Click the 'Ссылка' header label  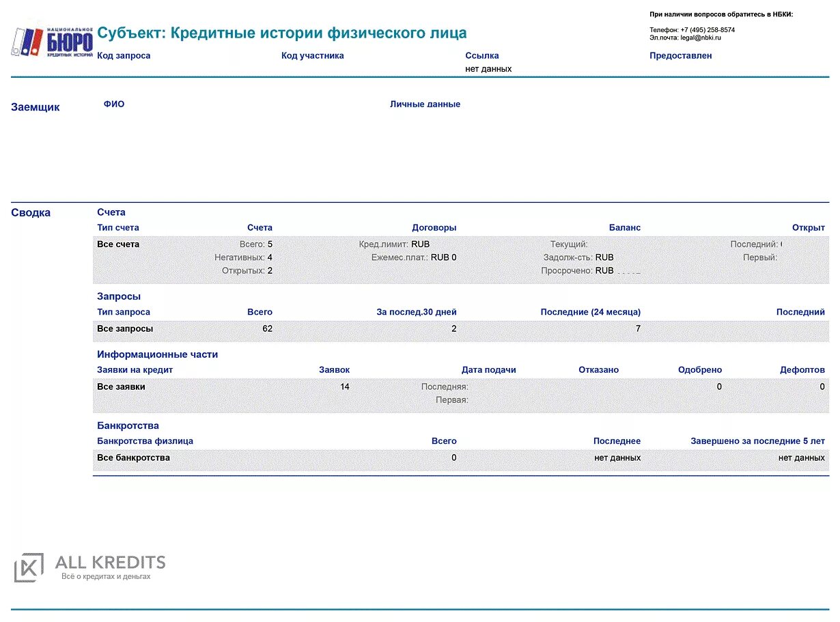(482, 56)
